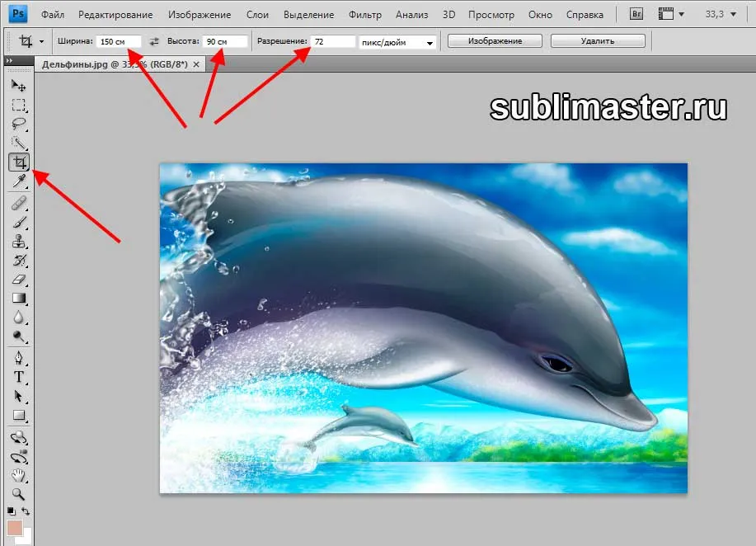This screenshot has width=756, height=546.
Task: Select the Blur tool
Action: click(x=18, y=318)
